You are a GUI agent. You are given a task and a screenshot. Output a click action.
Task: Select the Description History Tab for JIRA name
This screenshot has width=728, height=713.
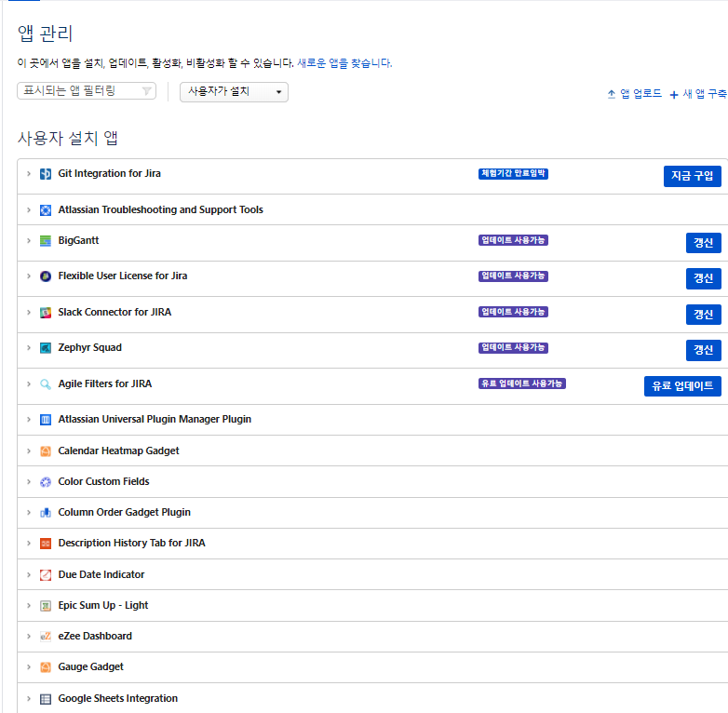[131, 543]
